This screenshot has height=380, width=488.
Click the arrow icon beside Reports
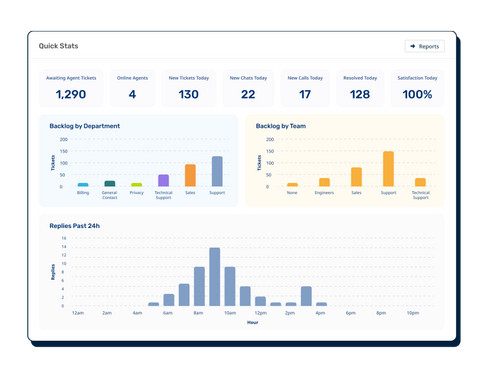(413, 46)
